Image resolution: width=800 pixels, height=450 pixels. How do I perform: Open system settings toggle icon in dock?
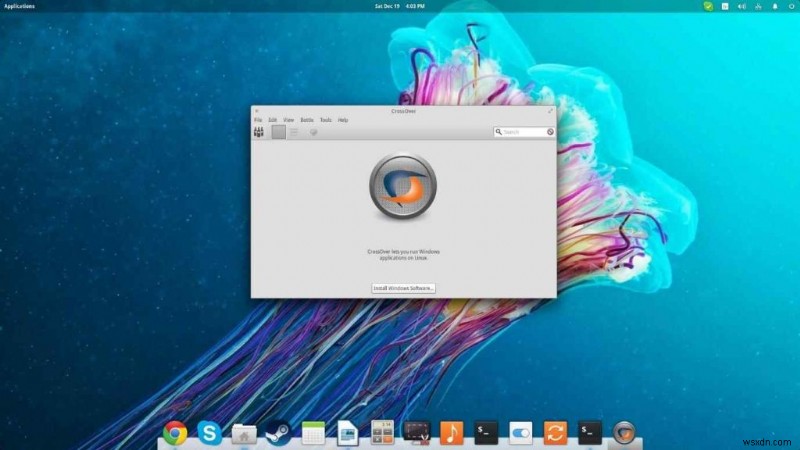pos(521,432)
